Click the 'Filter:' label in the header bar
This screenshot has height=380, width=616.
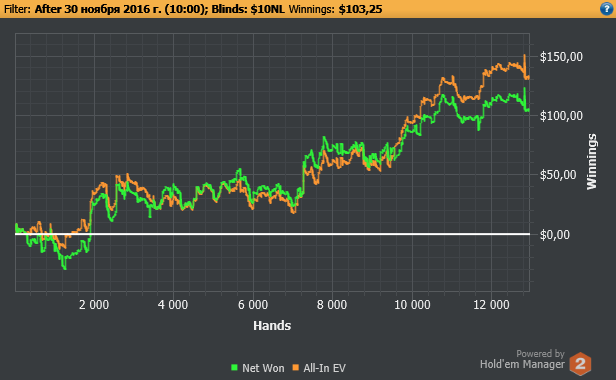click(x=17, y=9)
